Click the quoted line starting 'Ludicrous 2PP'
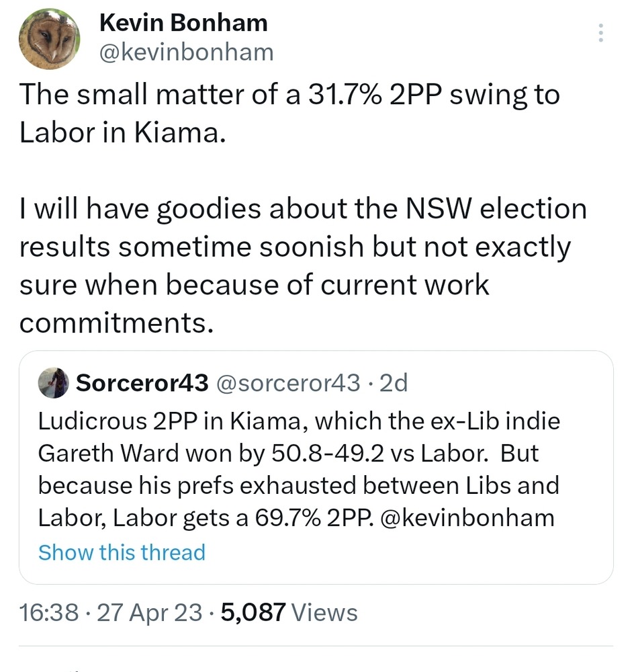Image resolution: width=632 pixels, height=672 pixels. click(299, 421)
